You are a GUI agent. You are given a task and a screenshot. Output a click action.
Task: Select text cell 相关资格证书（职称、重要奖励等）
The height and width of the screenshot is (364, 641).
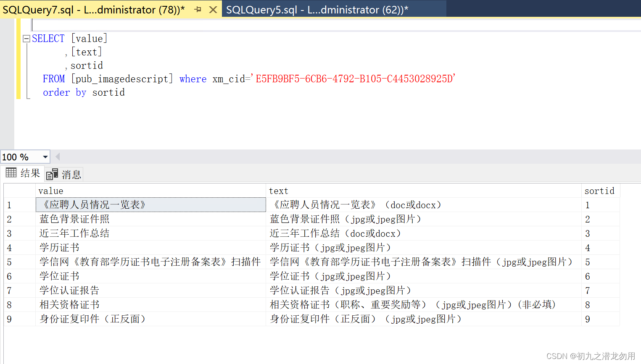click(424, 305)
